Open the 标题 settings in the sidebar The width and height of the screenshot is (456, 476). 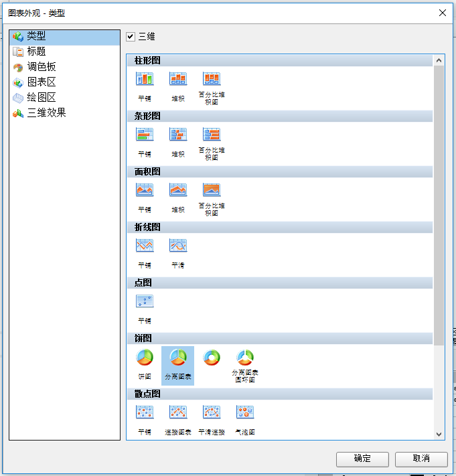[x=36, y=52]
